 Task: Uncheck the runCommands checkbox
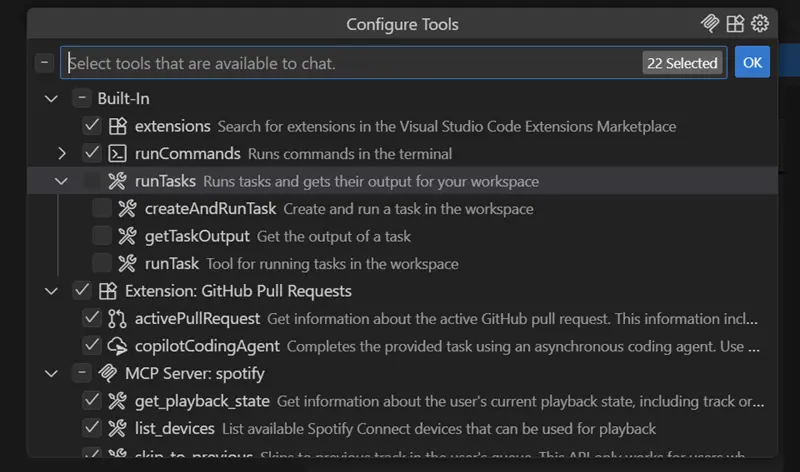coord(92,153)
